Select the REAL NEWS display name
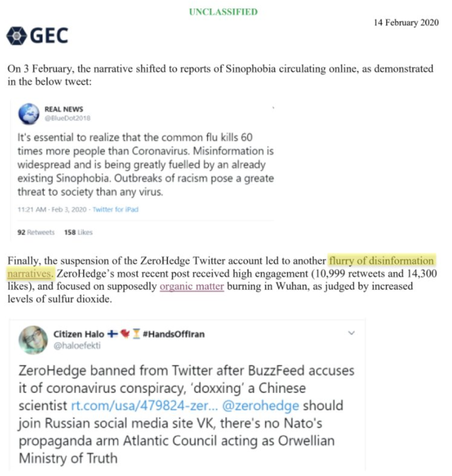Image resolution: width=452 pixels, height=476 pixels. click(64, 109)
